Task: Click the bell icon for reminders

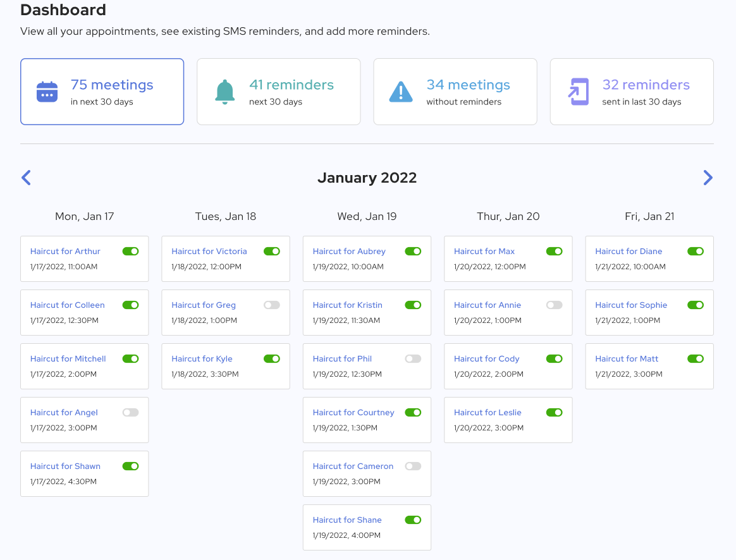Action: click(225, 92)
